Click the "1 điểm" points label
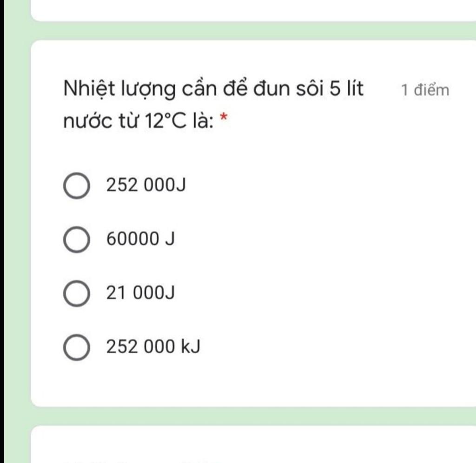Viewport: 476px width, 463px height. 425,90
